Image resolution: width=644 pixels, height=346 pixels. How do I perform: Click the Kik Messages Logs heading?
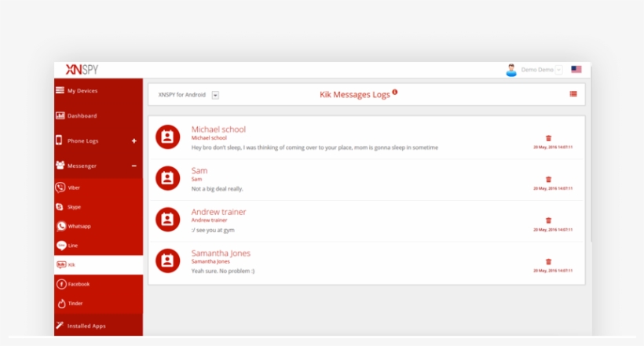click(355, 94)
